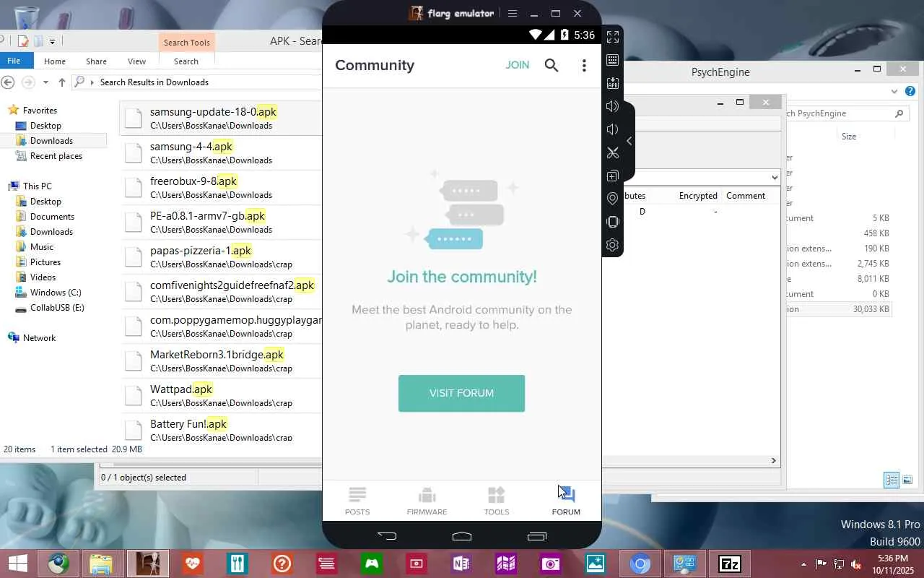This screenshot has height=578, width=924.
Task: Tap the Android home navigation button
Action: 462,536
